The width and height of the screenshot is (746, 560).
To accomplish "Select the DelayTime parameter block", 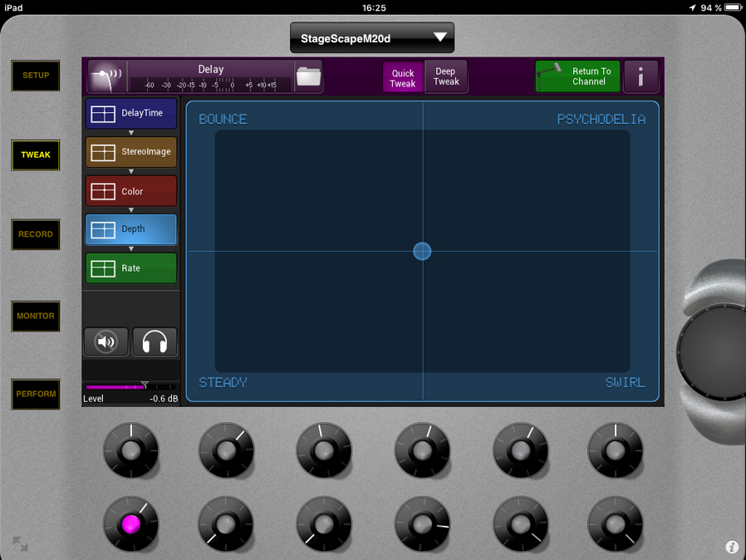I will click(x=131, y=114).
